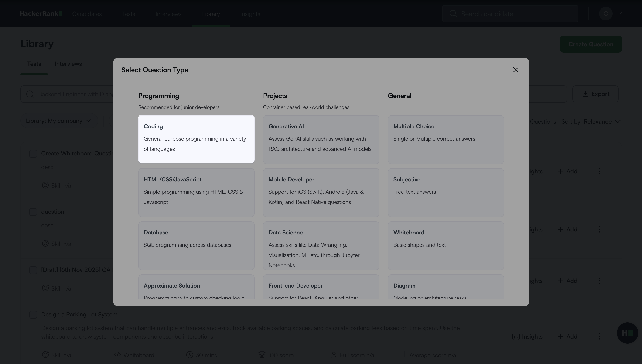The height and width of the screenshot is (364, 642).
Task: Click the candidate search magnifier icon
Action: 453,14
